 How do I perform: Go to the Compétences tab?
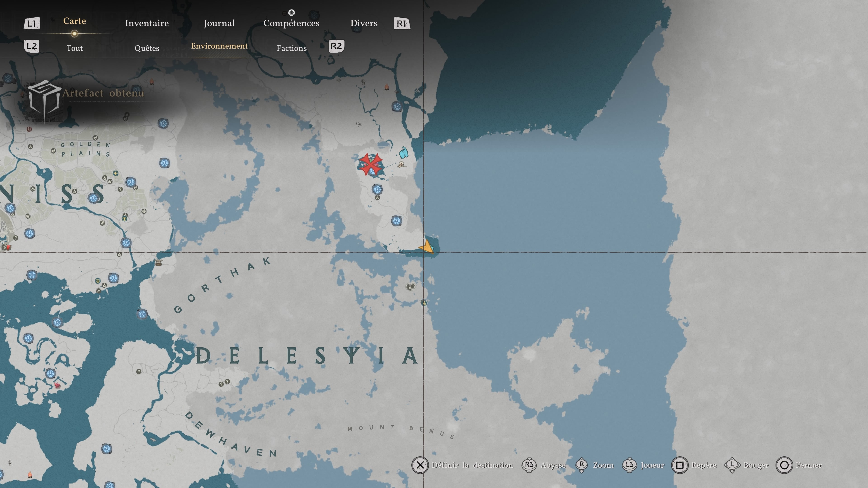(291, 23)
